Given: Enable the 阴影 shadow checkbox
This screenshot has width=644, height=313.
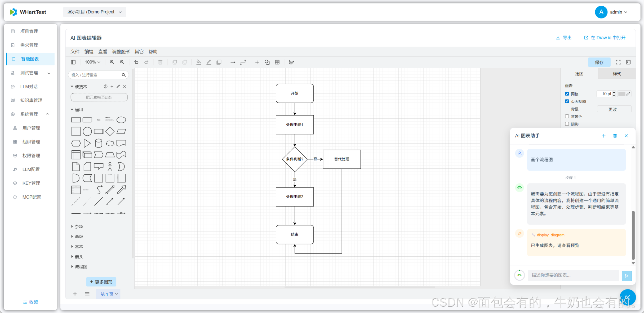Looking at the screenshot, I should pyautogui.click(x=567, y=124).
